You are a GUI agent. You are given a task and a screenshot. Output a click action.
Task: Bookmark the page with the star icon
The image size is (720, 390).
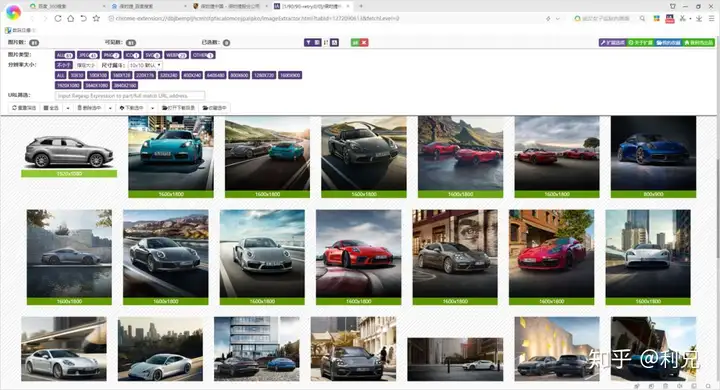[96, 18]
